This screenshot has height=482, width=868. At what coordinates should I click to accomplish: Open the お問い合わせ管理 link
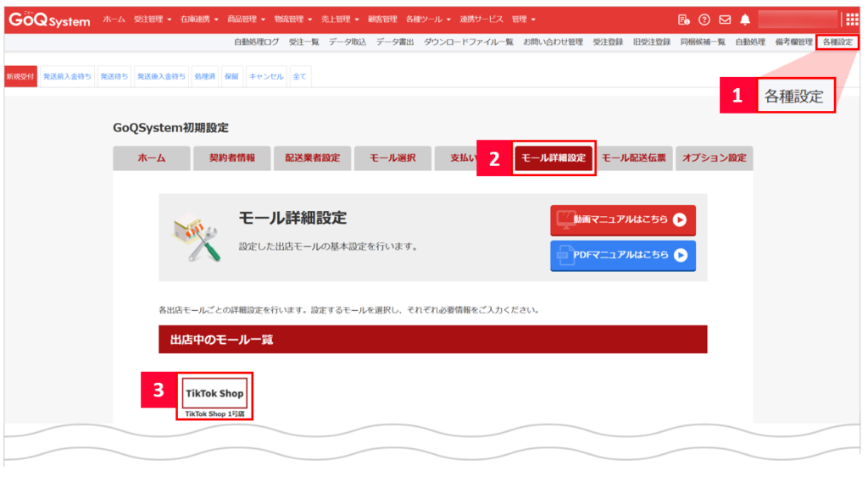[x=553, y=42]
